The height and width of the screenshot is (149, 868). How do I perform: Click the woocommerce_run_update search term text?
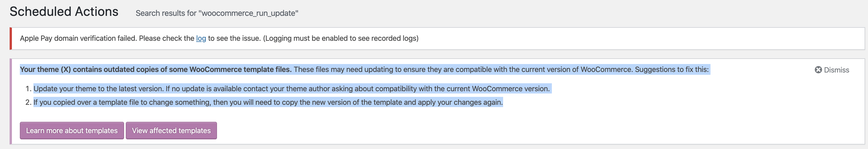coord(248,13)
